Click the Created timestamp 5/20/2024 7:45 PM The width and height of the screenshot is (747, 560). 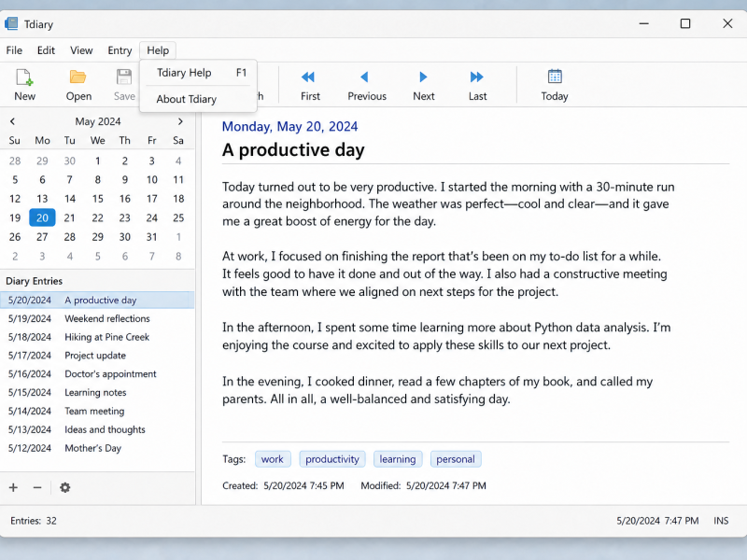coord(303,485)
